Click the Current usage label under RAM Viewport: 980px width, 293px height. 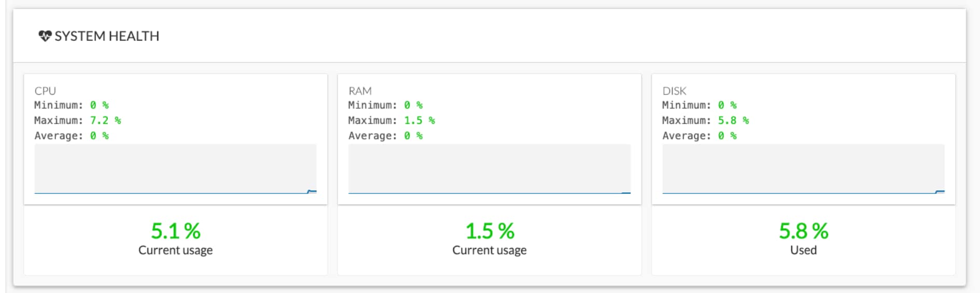pos(489,250)
